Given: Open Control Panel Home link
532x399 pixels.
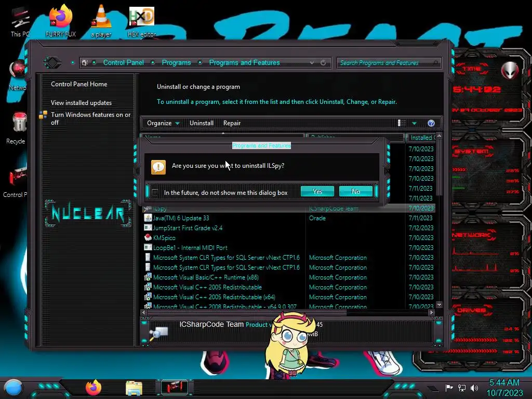Looking at the screenshot, I should [79, 84].
